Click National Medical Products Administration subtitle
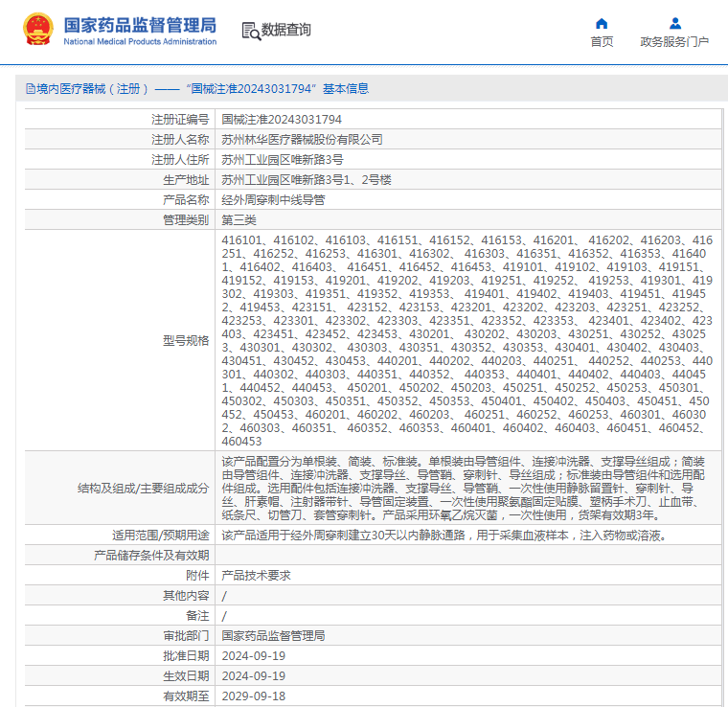 (140, 41)
